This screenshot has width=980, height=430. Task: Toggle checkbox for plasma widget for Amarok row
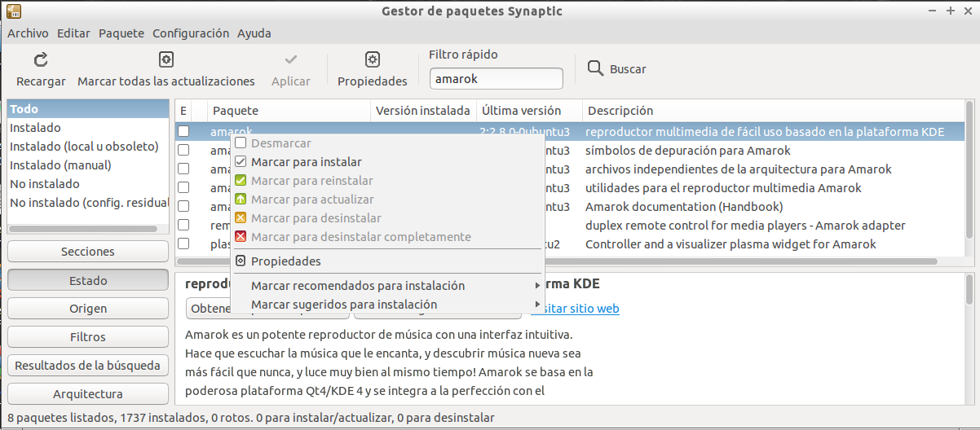pyautogui.click(x=183, y=244)
